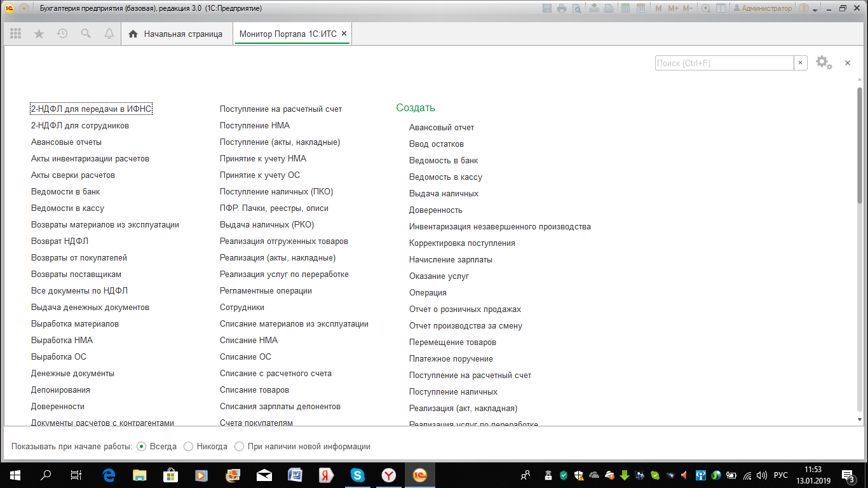This screenshot has height=488, width=868.
Task: Choose 'При наличии новой информации' radio option
Action: 239,447
